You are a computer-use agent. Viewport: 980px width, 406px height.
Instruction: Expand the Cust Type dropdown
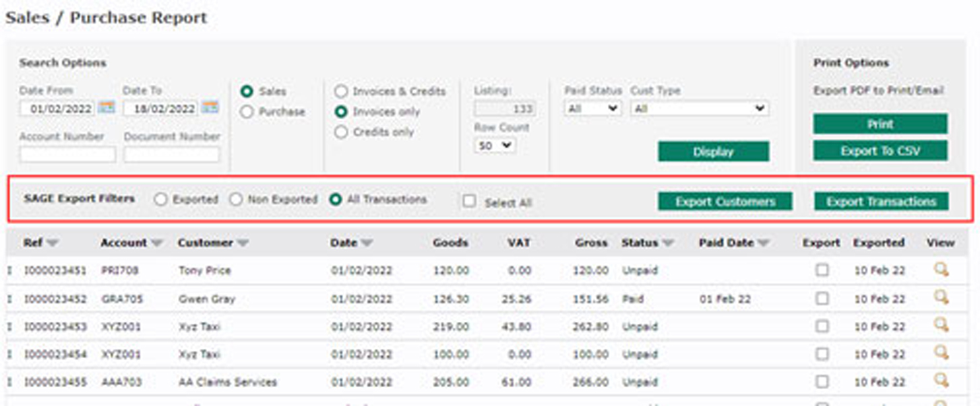699,108
